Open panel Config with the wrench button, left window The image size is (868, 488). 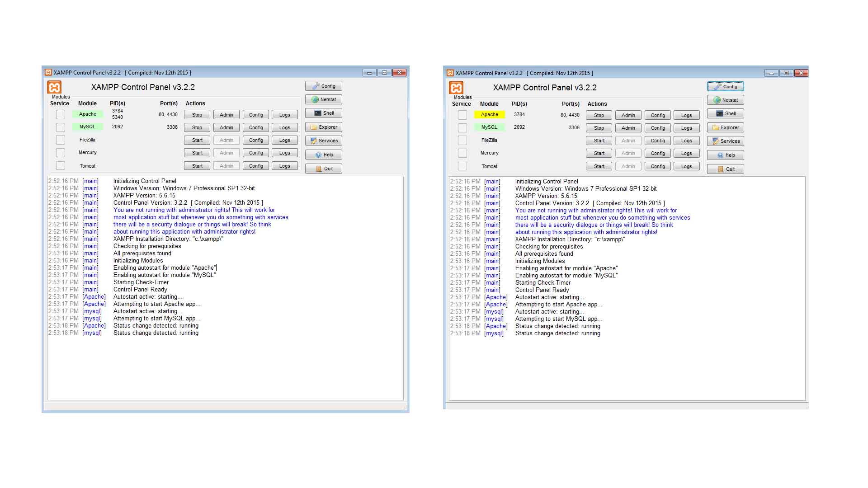click(324, 86)
